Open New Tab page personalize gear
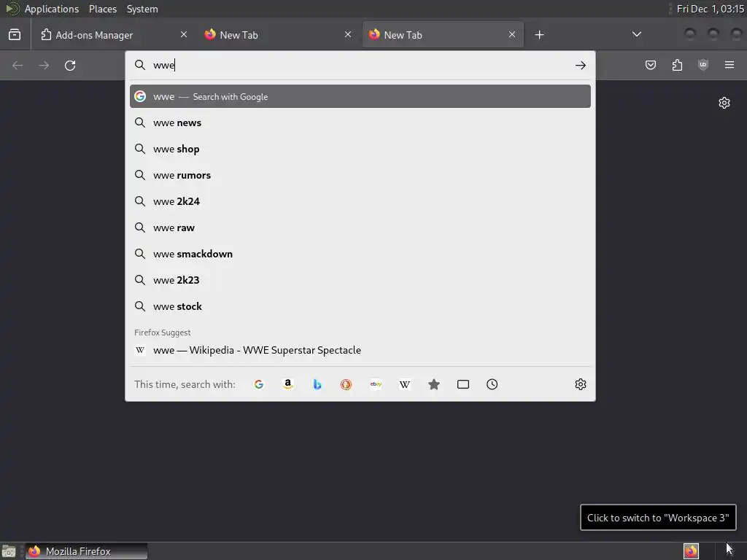This screenshot has width=747, height=560. pos(724,103)
